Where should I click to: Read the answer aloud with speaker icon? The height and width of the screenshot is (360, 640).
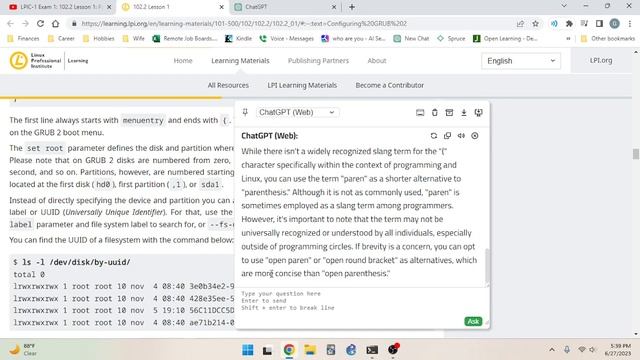[461, 136]
